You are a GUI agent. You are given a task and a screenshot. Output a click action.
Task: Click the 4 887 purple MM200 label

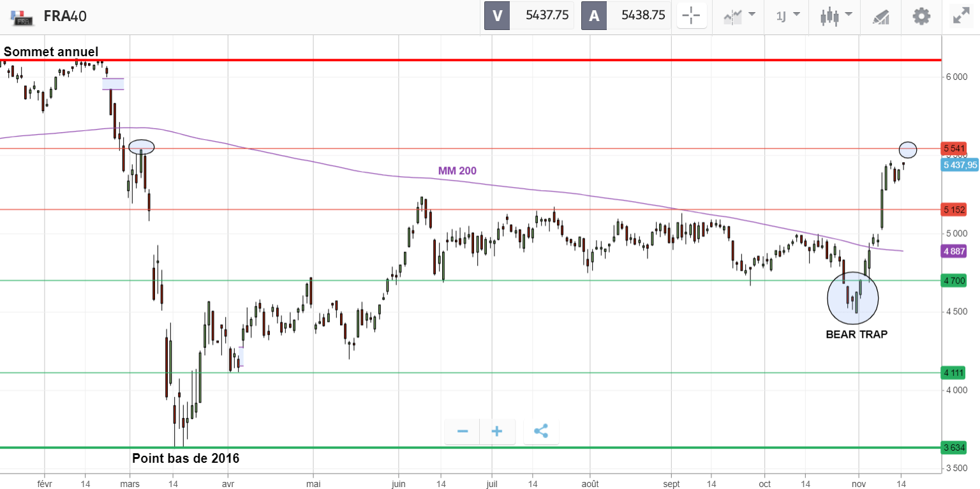pos(954,251)
